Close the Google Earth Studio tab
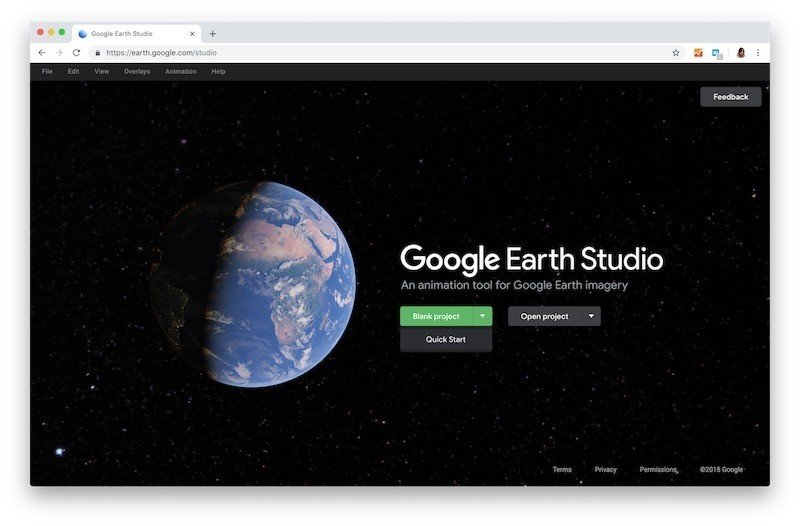Viewport: 800px width, 526px height. (x=192, y=34)
